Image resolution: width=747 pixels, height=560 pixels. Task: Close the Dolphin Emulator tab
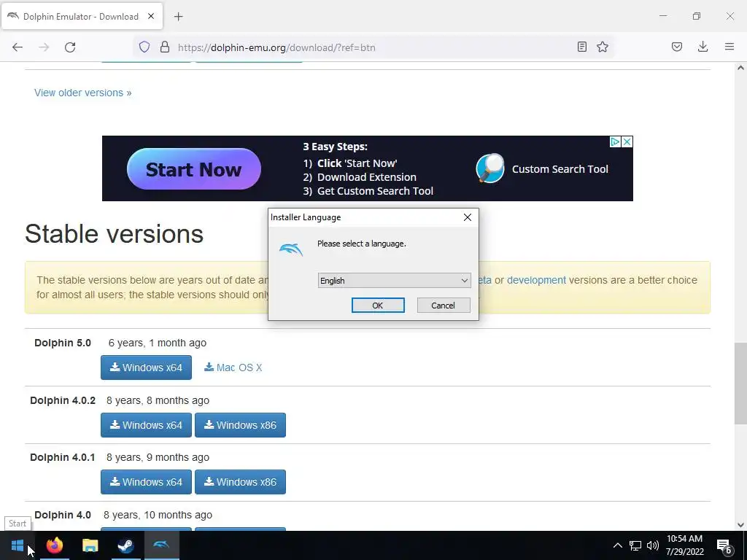point(151,16)
